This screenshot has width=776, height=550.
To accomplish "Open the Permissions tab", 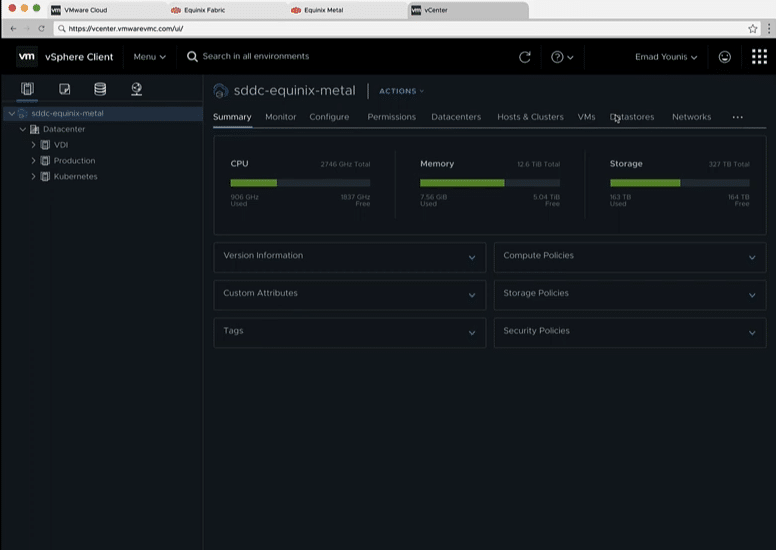I will pos(391,117).
